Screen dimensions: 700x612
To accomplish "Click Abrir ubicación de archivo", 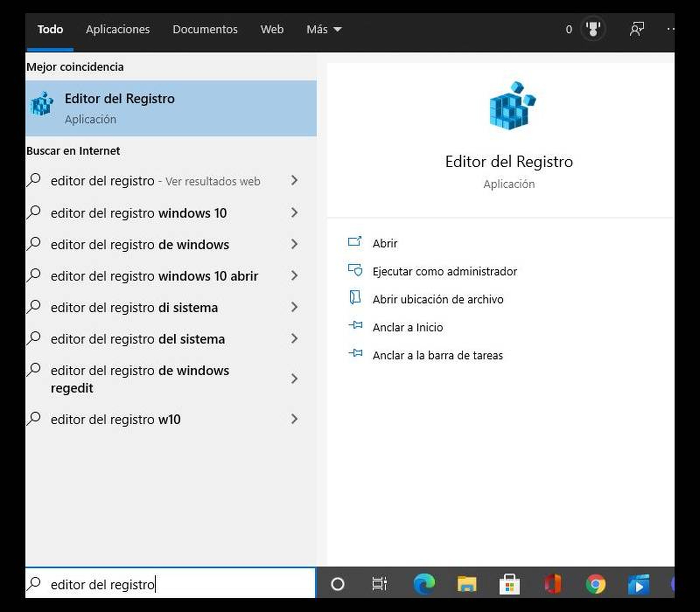I will coord(437,299).
